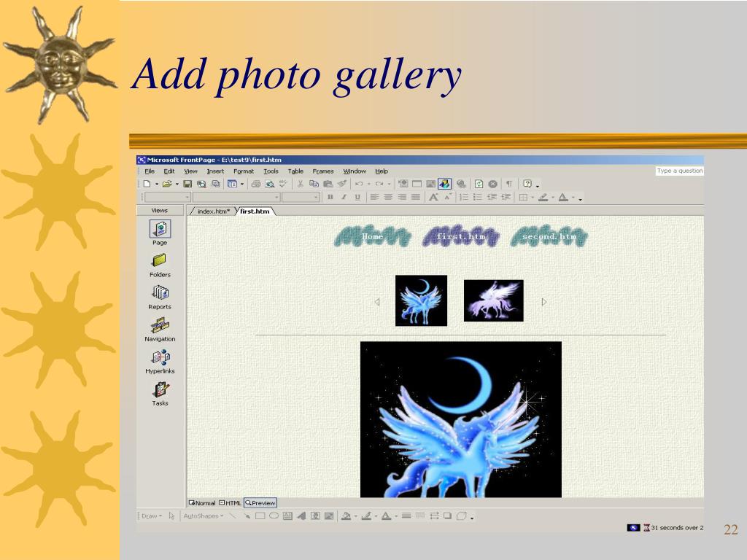Click the Home navigation button
This screenshot has height=560, width=747.
pos(372,236)
